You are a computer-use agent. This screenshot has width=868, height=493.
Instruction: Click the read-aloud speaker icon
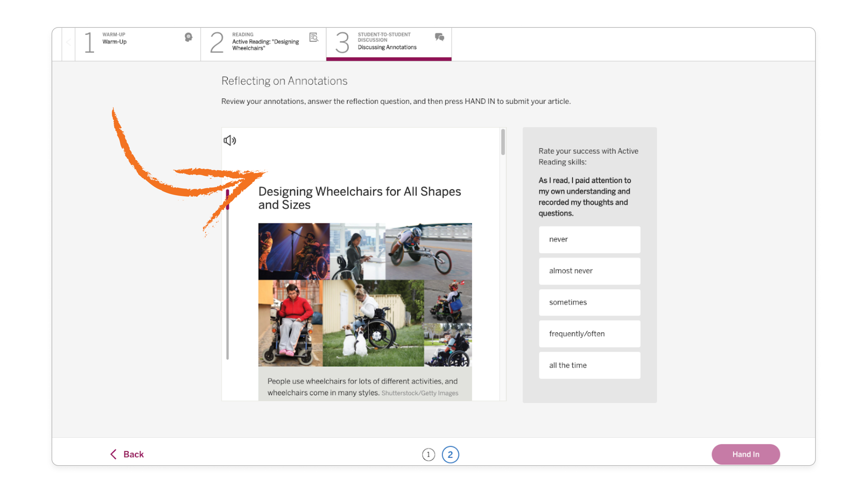pyautogui.click(x=230, y=140)
